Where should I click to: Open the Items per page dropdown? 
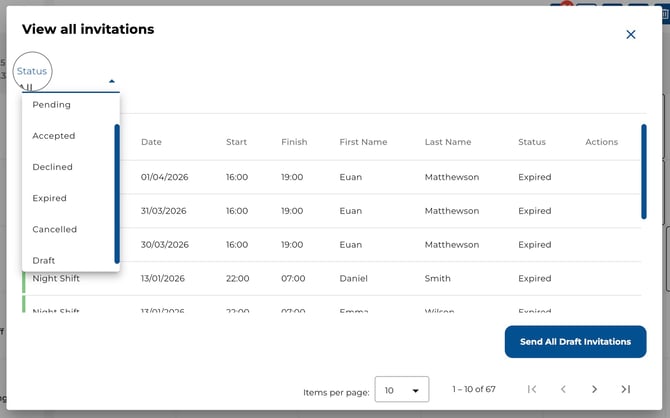(401, 389)
